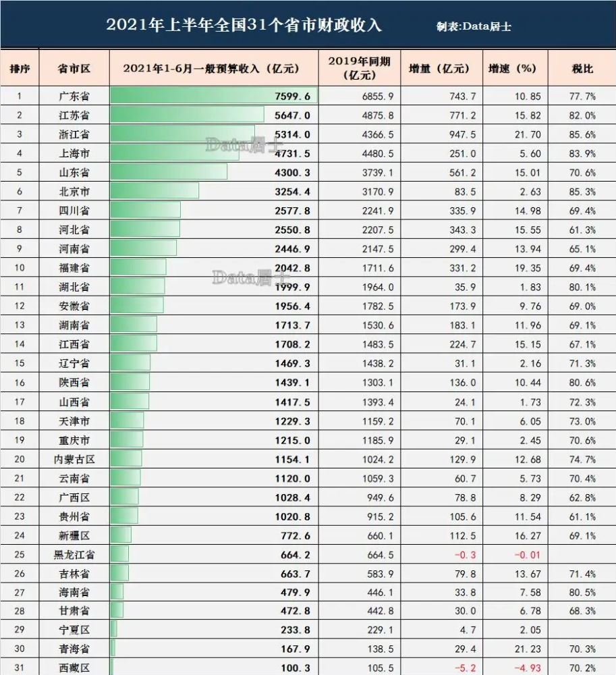The width and height of the screenshot is (616, 675).
Task: Select the 山西省 cell
Action: point(74,402)
